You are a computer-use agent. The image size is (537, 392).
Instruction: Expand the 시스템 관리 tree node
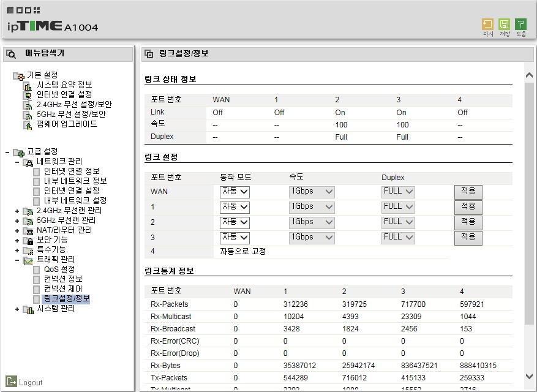(17, 309)
